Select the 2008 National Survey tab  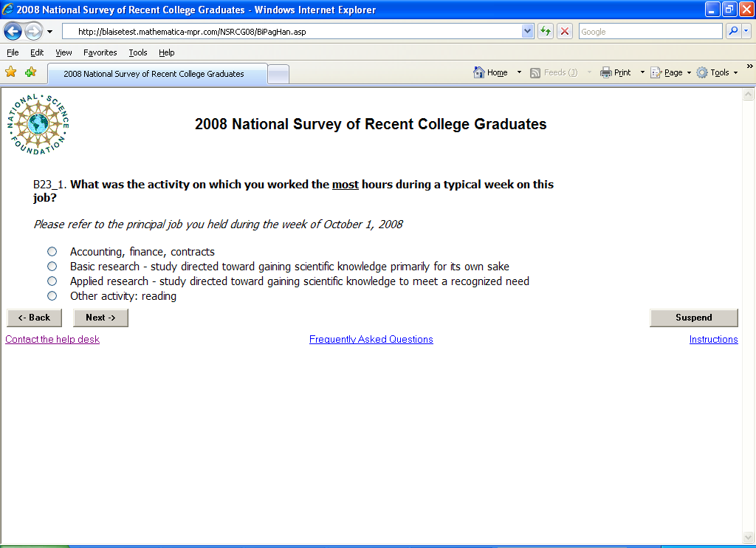pos(157,74)
